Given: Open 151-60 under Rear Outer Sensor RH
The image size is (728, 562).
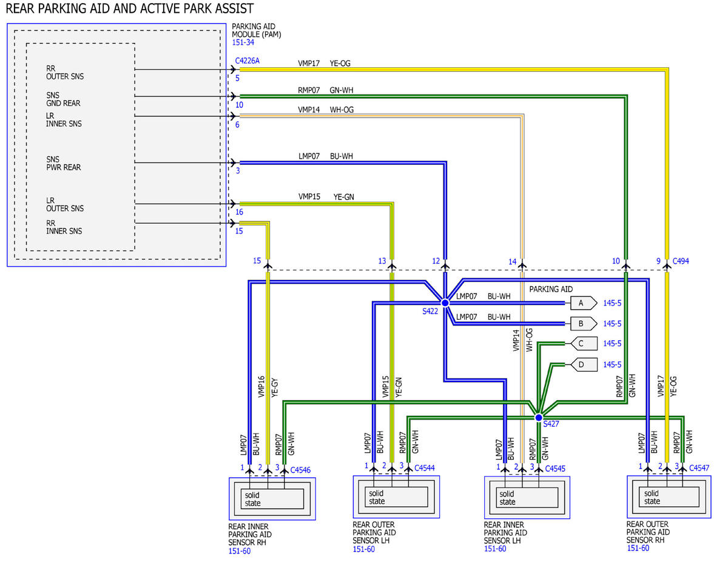Looking at the screenshot, I should coord(637,548).
